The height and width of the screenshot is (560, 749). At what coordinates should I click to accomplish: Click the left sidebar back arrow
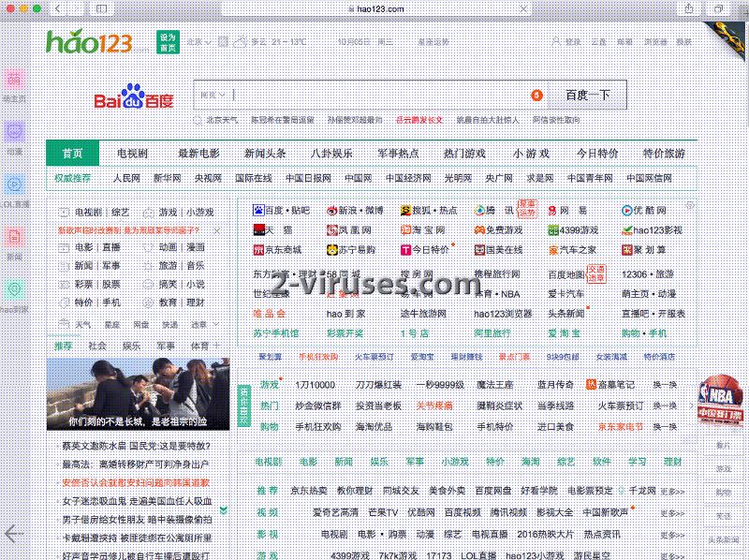[13, 534]
